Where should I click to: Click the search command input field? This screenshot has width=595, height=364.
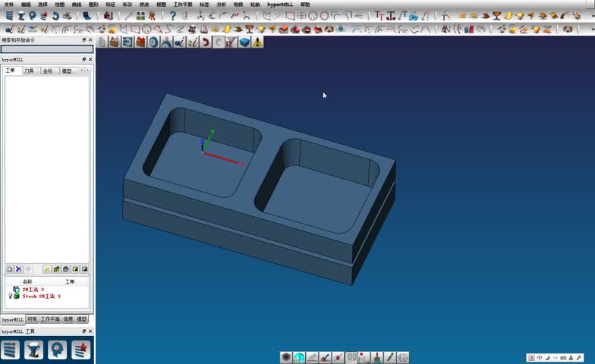tap(46, 49)
